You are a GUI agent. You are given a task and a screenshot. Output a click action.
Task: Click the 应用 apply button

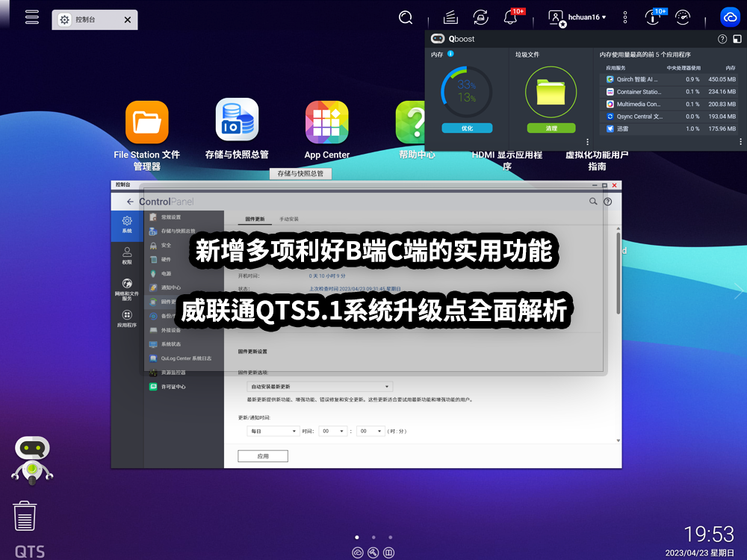pyautogui.click(x=263, y=456)
